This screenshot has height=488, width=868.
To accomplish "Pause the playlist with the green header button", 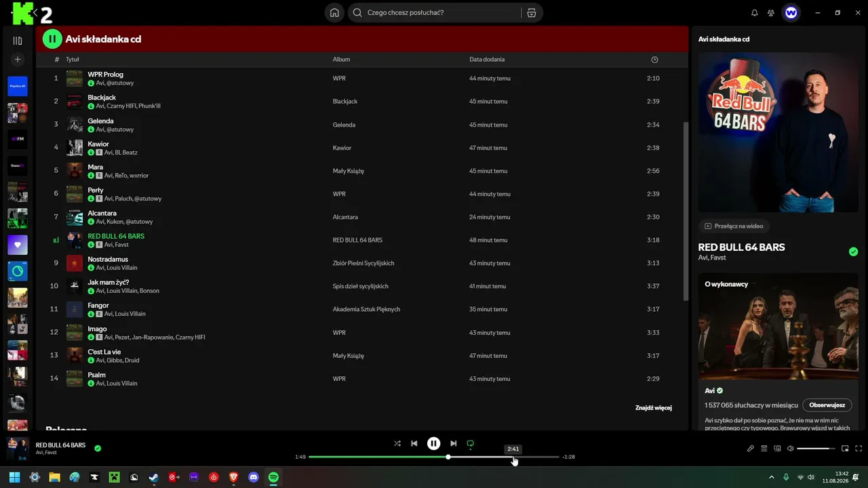I will (x=52, y=39).
